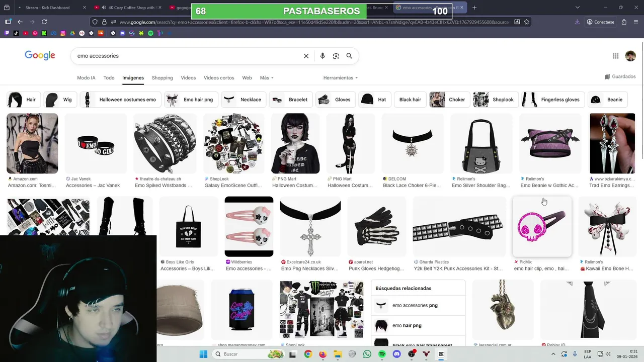Click the taskbar Buscar search box
This screenshot has width=644, height=362.
(x=249, y=354)
